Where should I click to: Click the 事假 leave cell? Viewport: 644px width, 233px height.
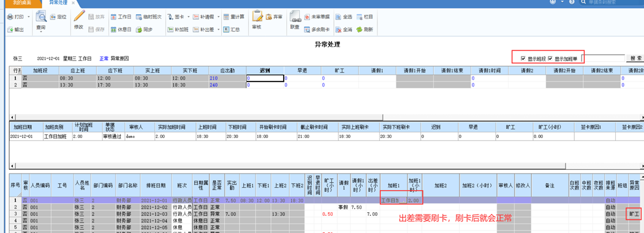point(343,207)
